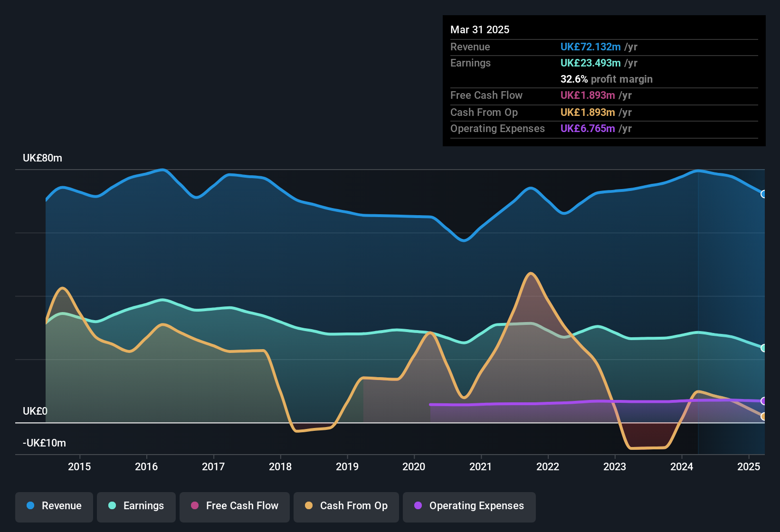The width and height of the screenshot is (780, 532).
Task: Click the 2025 x-axis label
Action: click(749, 466)
